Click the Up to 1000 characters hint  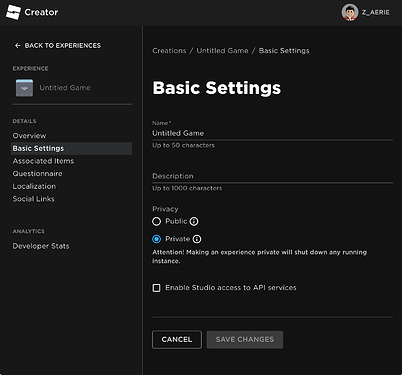click(187, 188)
